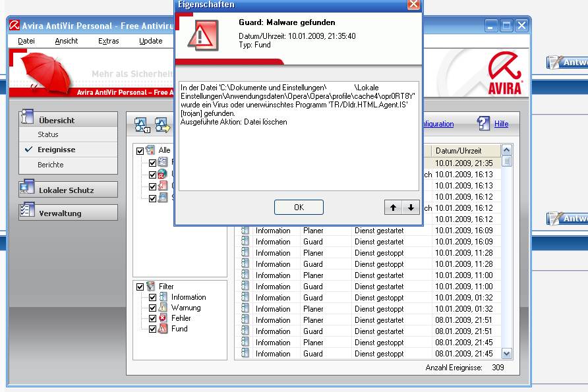
Task: Click icon of Planer Dienst gestartet 16:09 row
Action: [245, 230]
